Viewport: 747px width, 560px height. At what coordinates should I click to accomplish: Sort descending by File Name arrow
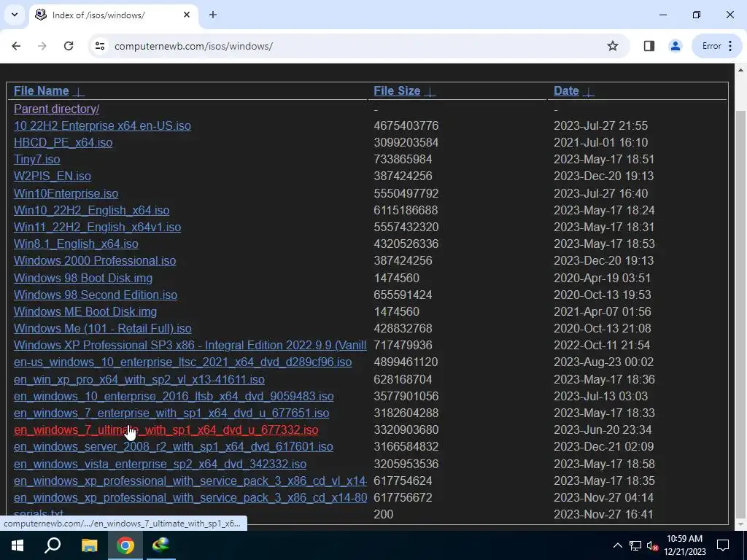coord(79,91)
